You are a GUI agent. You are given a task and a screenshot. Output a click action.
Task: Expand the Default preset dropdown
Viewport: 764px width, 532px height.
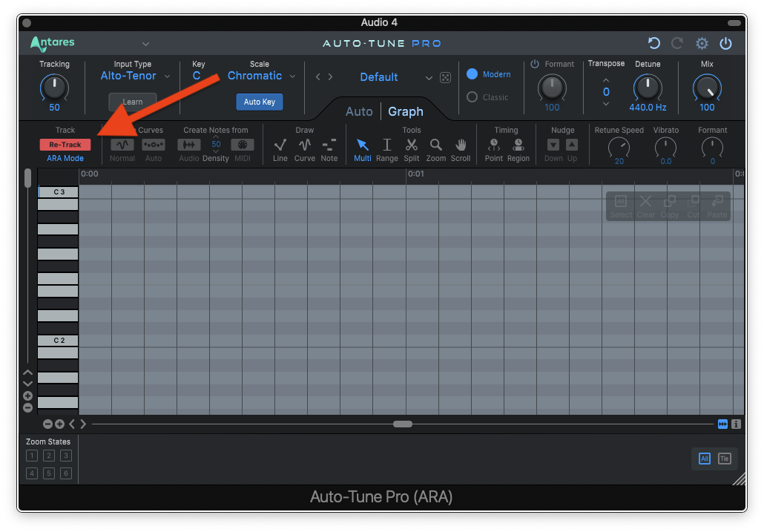(x=428, y=77)
